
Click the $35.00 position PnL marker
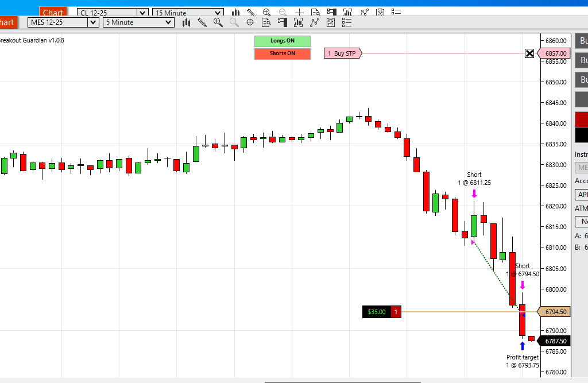click(377, 312)
